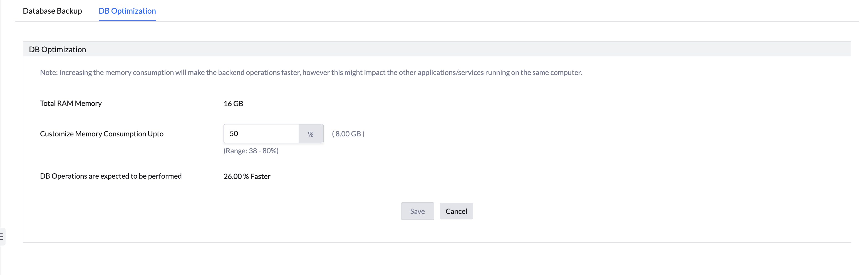Image resolution: width=868 pixels, height=275 pixels.
Task: Click the % unit box beside the input
Action: [x=310, y=134]
